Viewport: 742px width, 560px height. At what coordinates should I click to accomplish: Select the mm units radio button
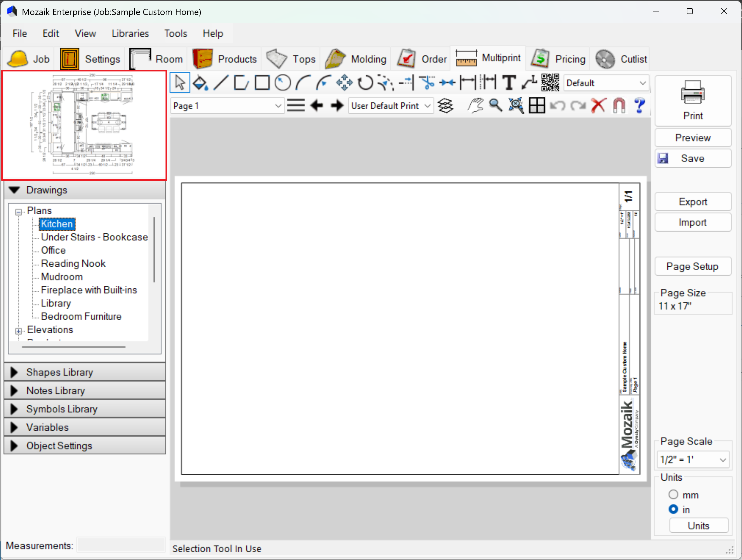click(673, 495)
